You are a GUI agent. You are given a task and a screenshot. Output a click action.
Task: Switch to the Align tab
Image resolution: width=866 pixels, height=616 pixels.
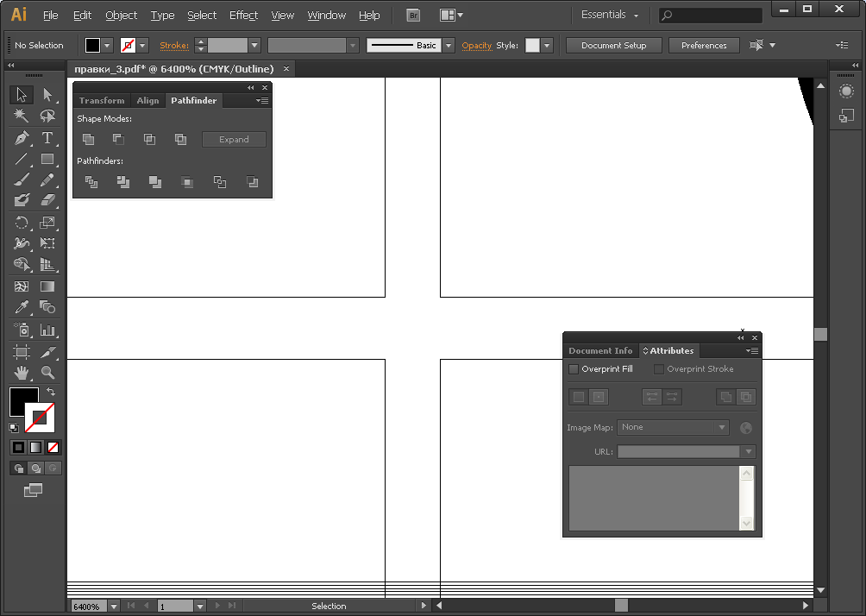pos(147,101)
